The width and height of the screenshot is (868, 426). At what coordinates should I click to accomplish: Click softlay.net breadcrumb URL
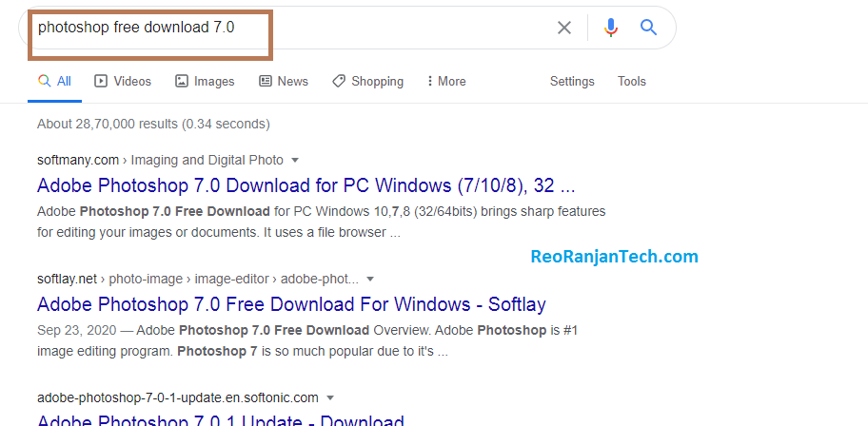click(67, 279)
